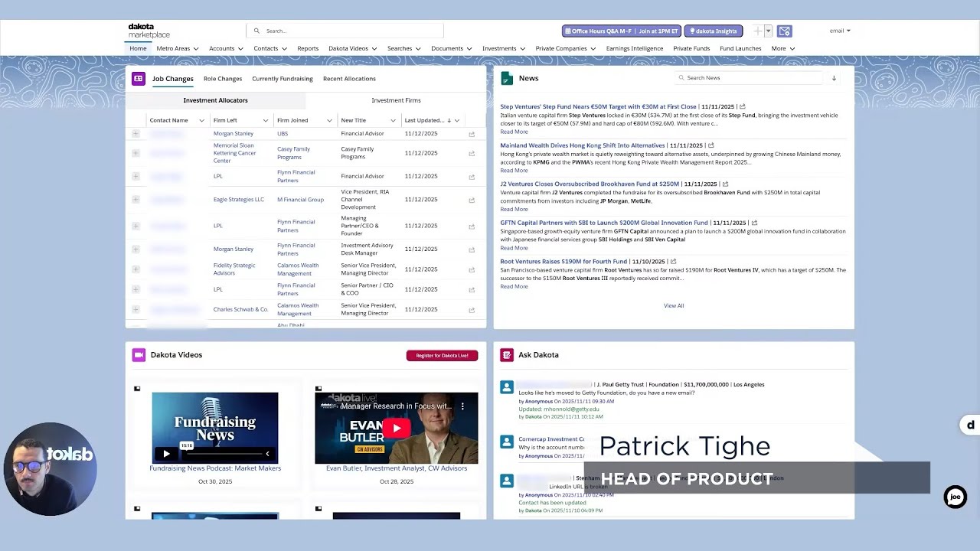This screenshot has width=980, height=551.
Task: Expand the Metro Areas menu
Action: coord(196,48)
